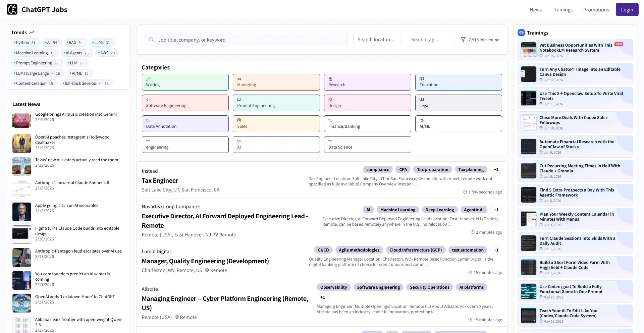
Task: Click the OpenAI poaches Instagram news thumbnail
Action: tap(22, 144)
